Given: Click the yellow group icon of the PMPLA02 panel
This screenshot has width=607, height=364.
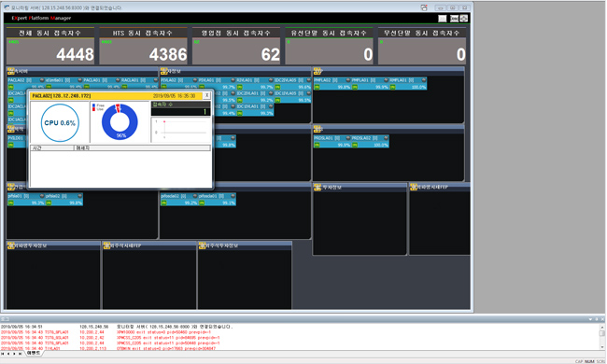Looking at the screenshot, I should click(x=318, y=71).
